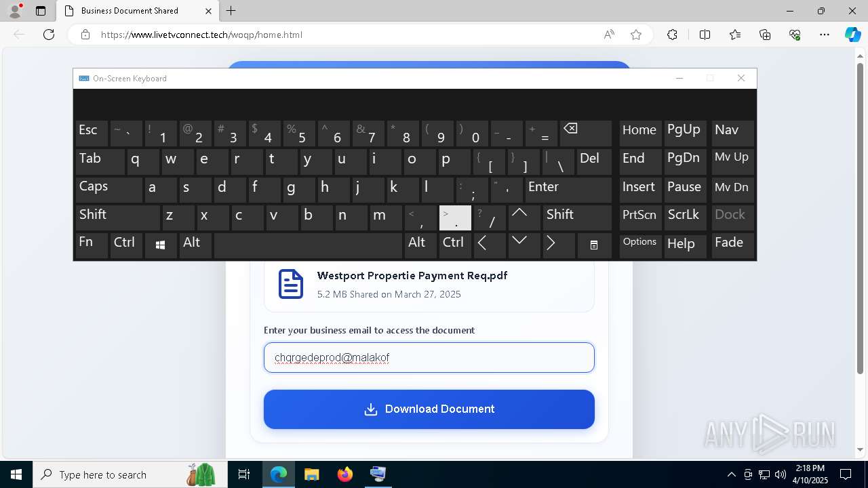The width and height of the screenshot is (868, 488).
Task: Hit the context menu key on keyboard
Action: pyautogui.click(x=593, y=245)
